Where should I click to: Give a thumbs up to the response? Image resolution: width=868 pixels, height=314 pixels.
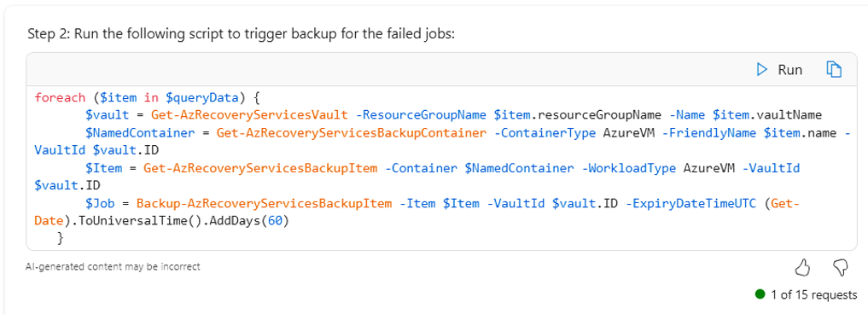click(x=802, y=268)
